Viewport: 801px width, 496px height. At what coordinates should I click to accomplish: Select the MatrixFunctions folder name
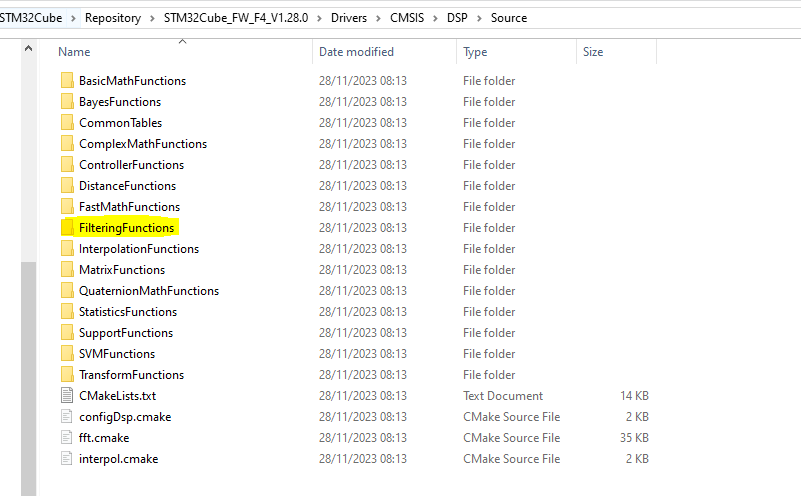coord(122,269)
